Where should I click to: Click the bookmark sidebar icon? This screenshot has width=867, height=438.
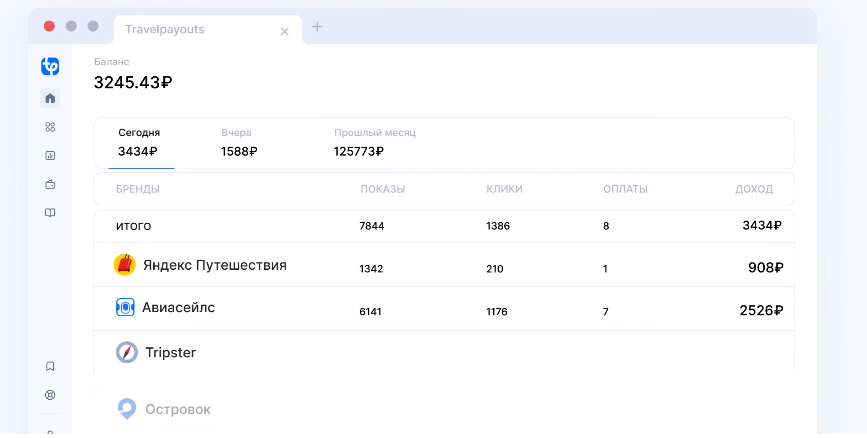(50, 366)
